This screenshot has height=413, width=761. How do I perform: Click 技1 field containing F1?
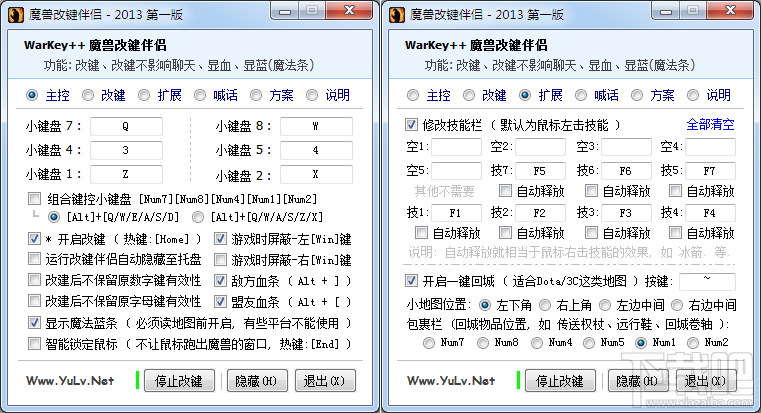click(457, 213)
